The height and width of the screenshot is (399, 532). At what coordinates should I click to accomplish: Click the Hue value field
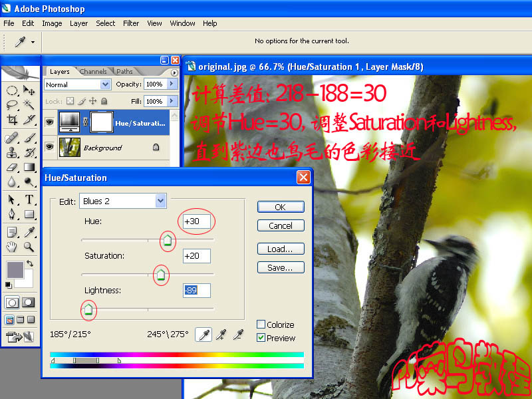point(197,221)
